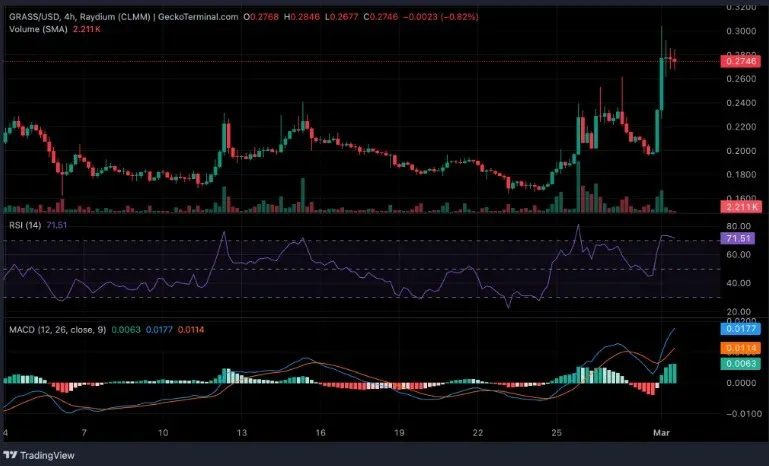Click the RSI legend value 71.51
769x466 pixels.
click(56, 225)
